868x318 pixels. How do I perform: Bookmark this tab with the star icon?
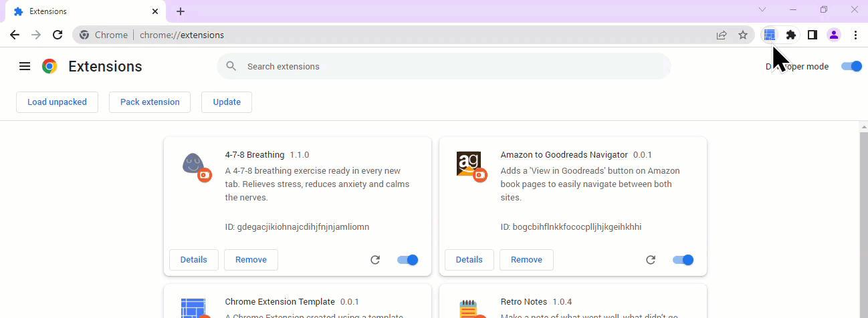coord(743,35)
